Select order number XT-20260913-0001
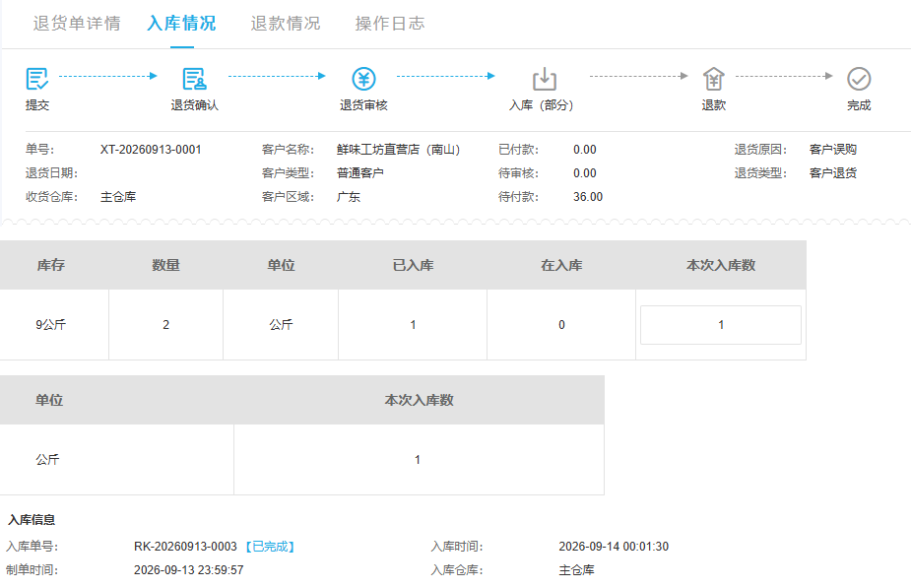 [x=151, y=150]
